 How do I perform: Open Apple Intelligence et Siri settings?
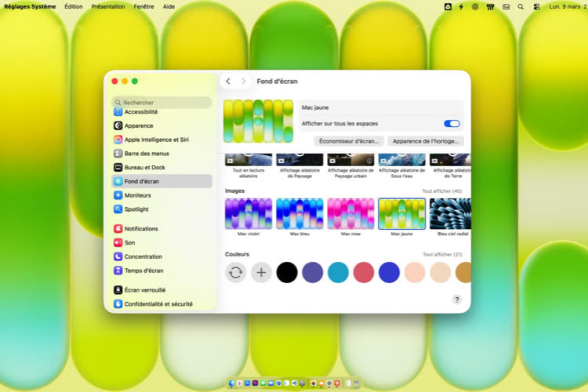(157, 140)
